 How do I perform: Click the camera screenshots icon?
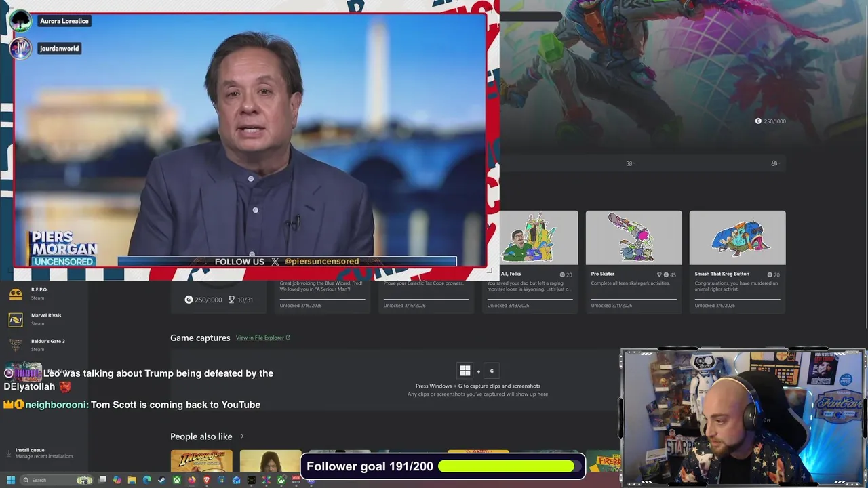pos(629,163)
